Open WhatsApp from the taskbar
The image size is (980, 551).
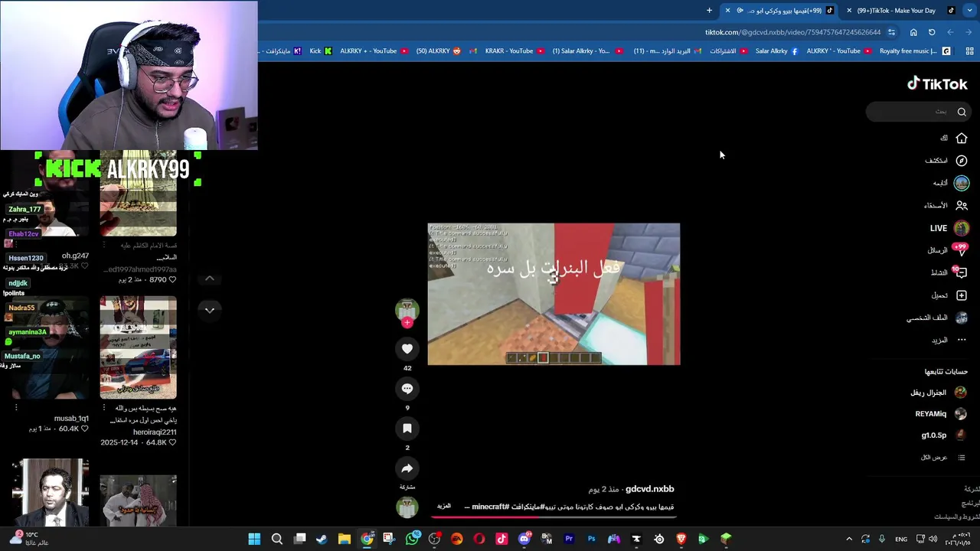412,540
